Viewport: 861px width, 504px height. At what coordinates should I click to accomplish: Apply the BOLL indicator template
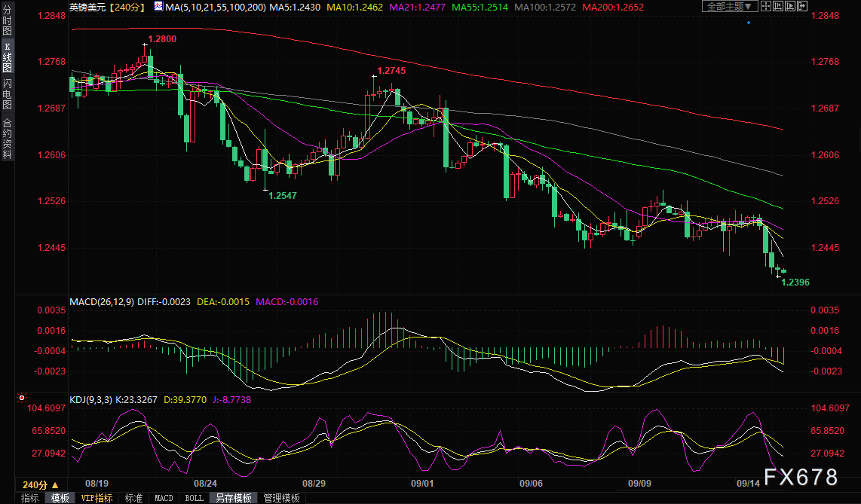point(194,498)
